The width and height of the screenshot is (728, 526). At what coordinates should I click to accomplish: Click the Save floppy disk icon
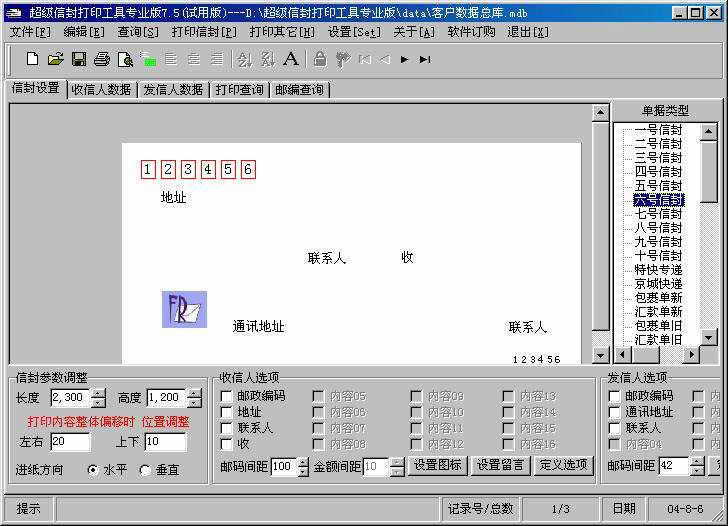[x=78, y=59]
